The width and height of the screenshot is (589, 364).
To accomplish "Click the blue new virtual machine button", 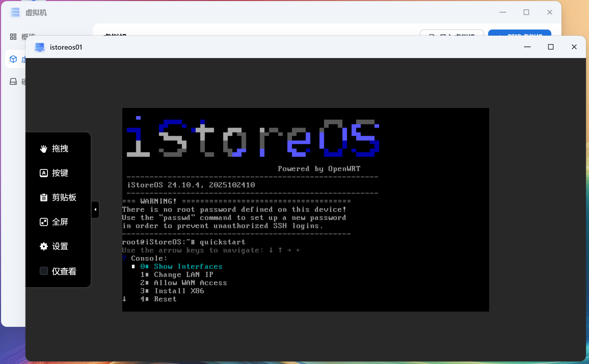I will click(519, 33).
